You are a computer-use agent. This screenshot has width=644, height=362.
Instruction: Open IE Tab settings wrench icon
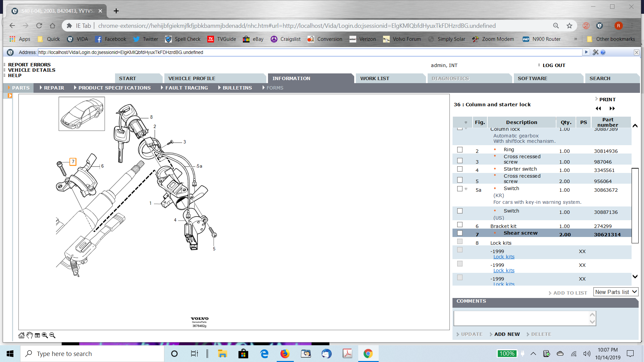pos(596,52)
